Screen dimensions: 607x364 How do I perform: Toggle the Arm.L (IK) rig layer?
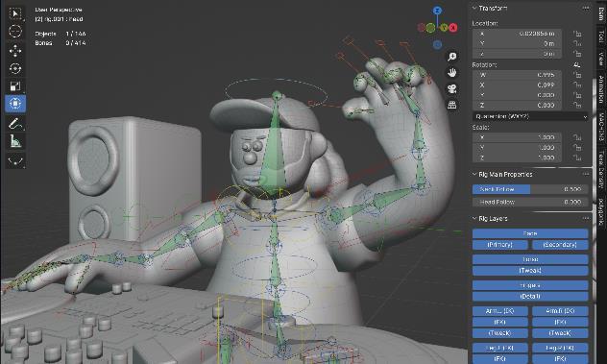coord(499,311)
